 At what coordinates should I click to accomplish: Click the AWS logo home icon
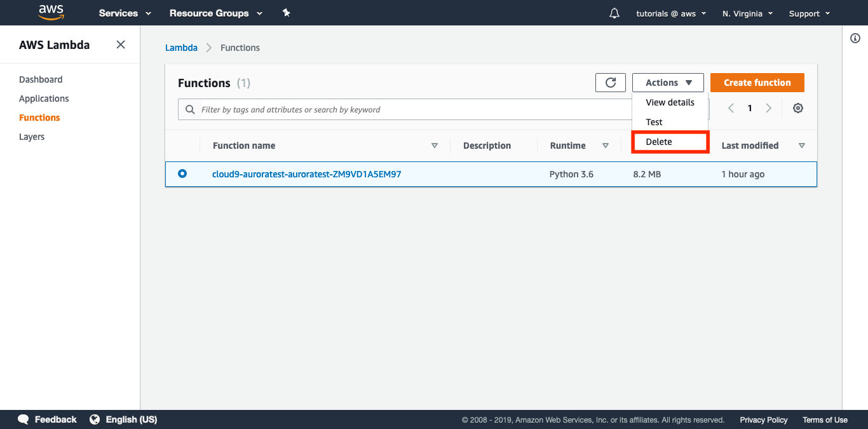coord(51,13)
